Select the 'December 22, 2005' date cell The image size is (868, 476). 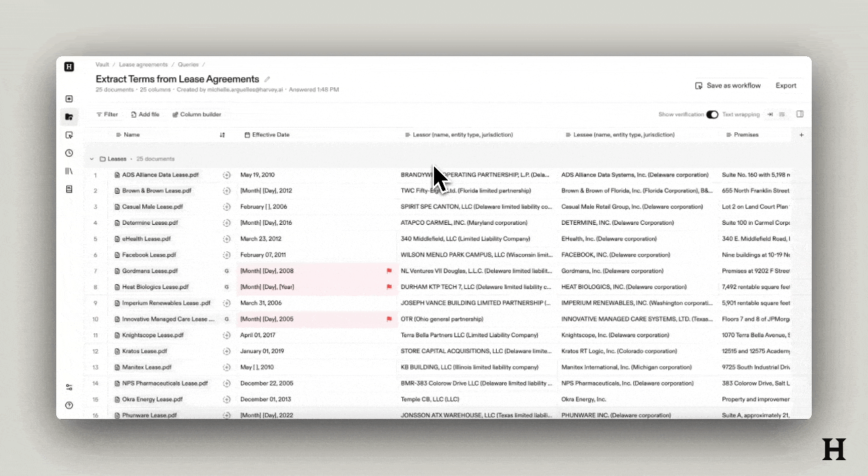316,383
